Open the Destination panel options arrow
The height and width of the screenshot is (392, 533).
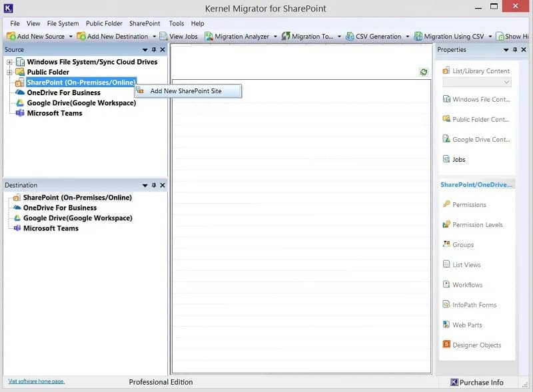(x=145, y=186)
